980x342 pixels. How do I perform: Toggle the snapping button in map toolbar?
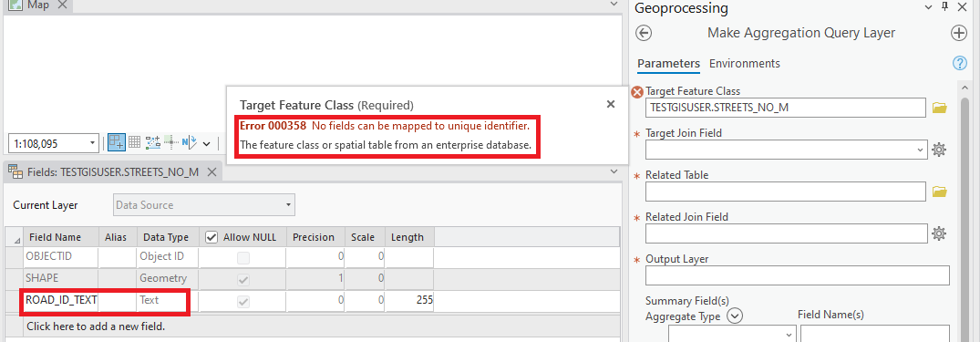[x=117, y=142]
